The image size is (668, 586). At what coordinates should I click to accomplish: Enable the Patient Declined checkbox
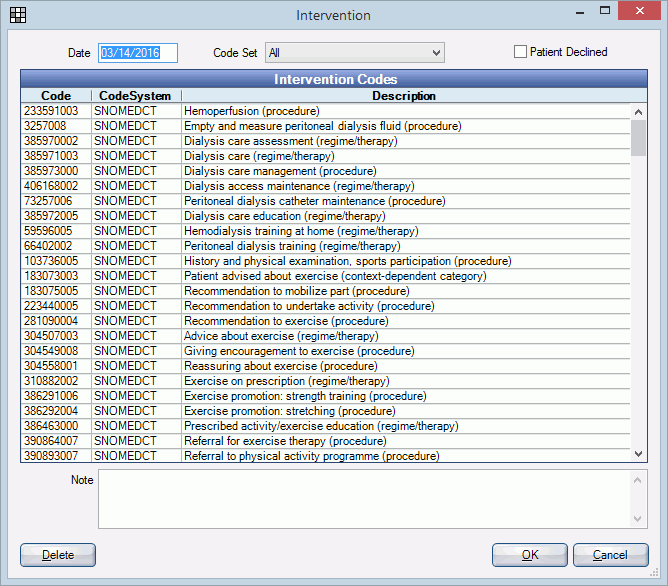(x=520, y=52)
